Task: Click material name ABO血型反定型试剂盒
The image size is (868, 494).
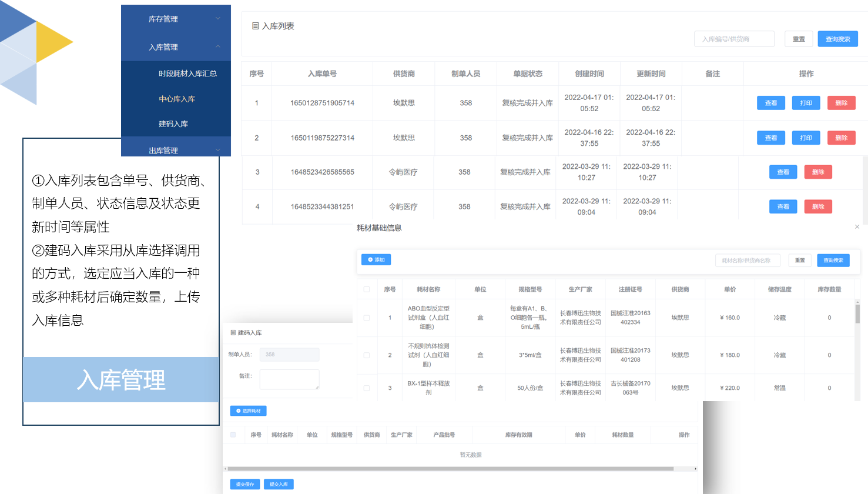Action: pyautogui.click(x=428, y=318)
